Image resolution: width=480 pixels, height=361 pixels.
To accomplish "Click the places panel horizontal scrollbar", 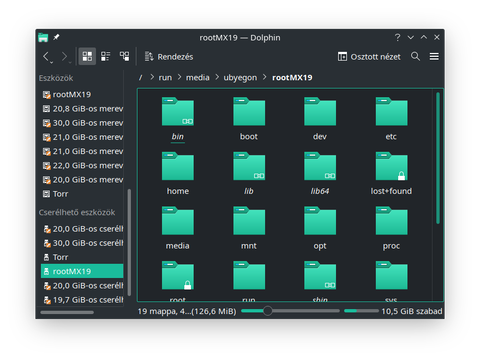I will pos(67,312).
